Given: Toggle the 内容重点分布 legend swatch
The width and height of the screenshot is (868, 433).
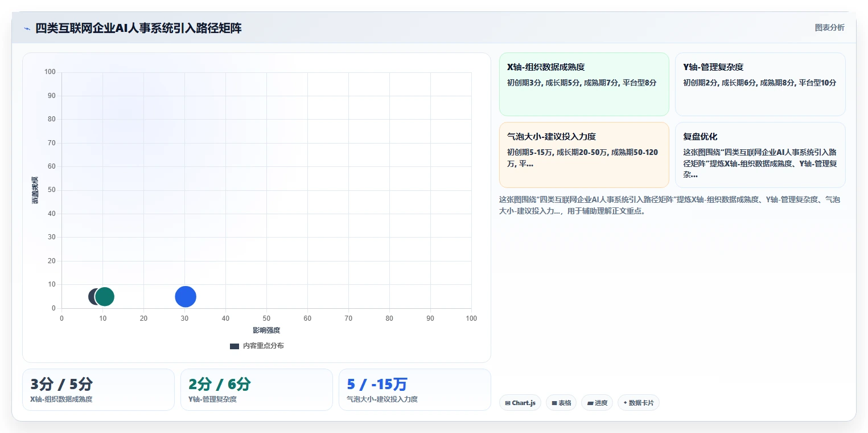Looking at the screenshot, I should pos(235,346).
